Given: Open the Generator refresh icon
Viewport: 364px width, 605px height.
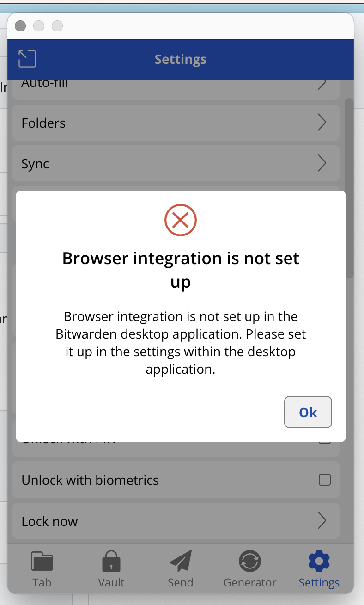Looking at the screenshot, I should [249, 561].
